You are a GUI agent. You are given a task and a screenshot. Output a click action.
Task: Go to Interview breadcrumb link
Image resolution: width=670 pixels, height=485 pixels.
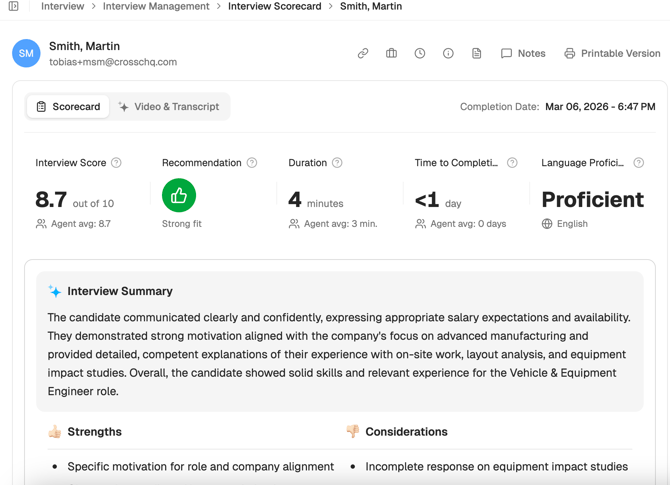point(62,6)
